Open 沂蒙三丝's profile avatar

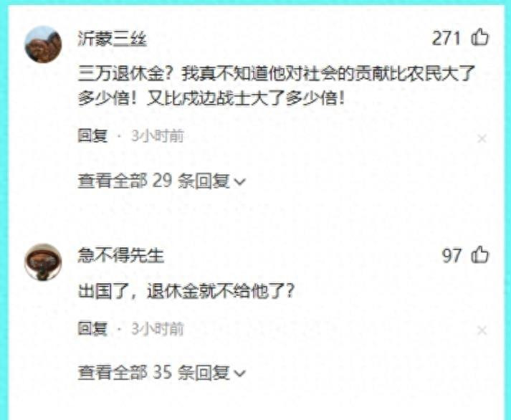click(43, 44)
